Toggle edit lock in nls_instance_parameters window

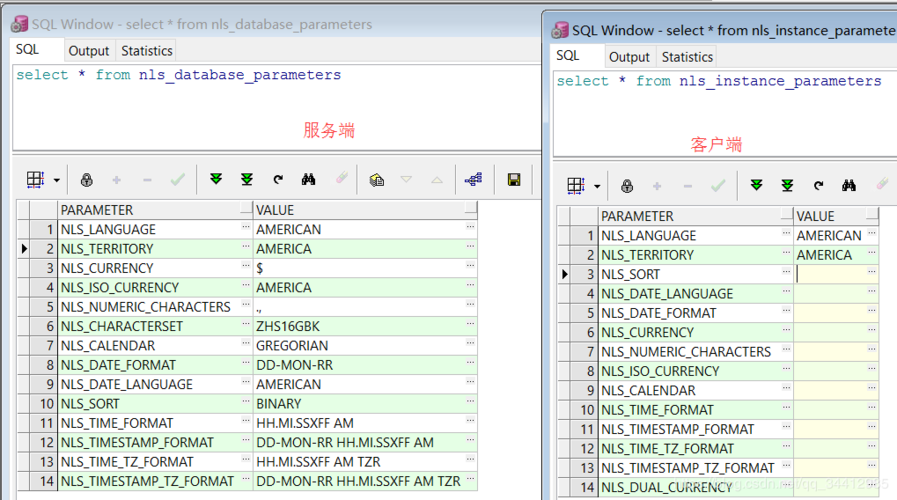(x=627, y=186)
